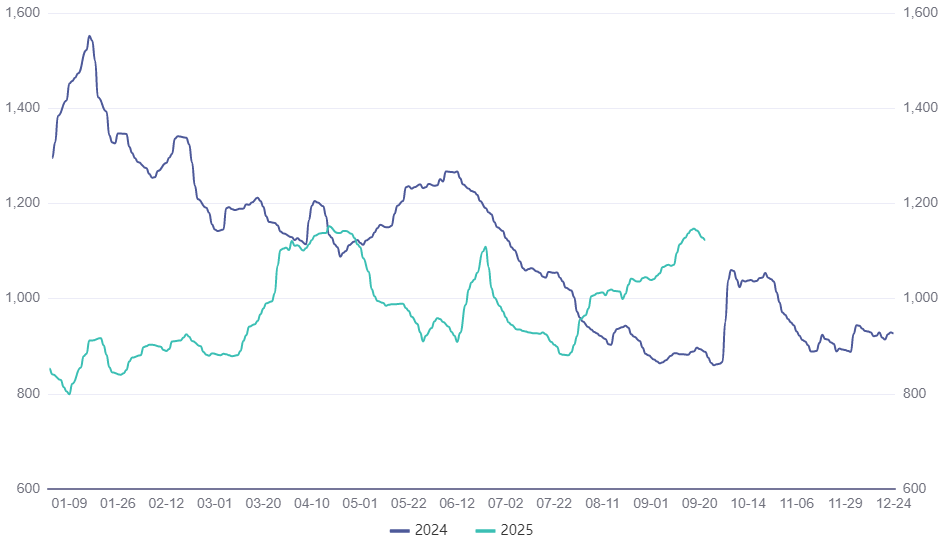The image size is (950, 545).
Task: Select the 12-24 date label
Action: (894, 504)
